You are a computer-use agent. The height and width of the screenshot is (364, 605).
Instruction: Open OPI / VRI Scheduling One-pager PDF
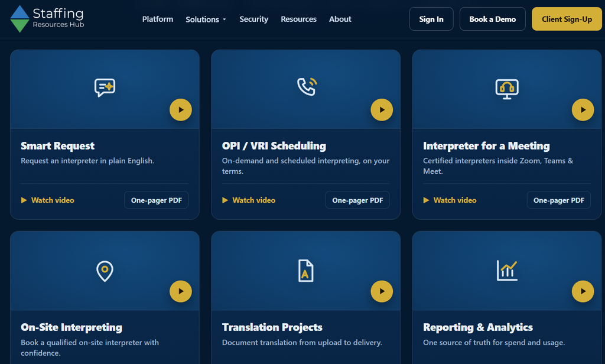click(x=357, y=200)
